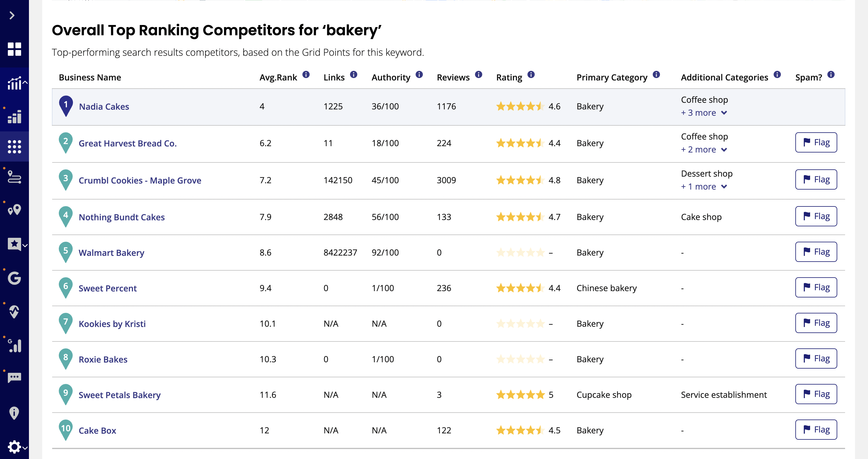This screenshot has height=459, width=868.
Task: Open the chat bubble sidebar icon
Action: 14,378
